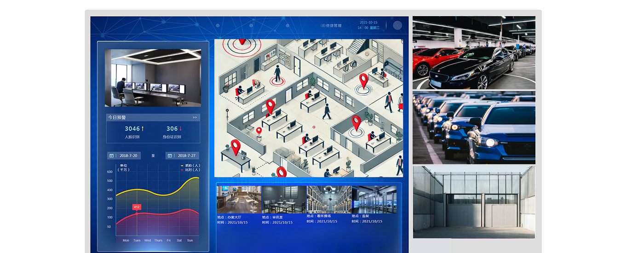
Task: Open the 身份证识别 count 306
Action: 172,129
